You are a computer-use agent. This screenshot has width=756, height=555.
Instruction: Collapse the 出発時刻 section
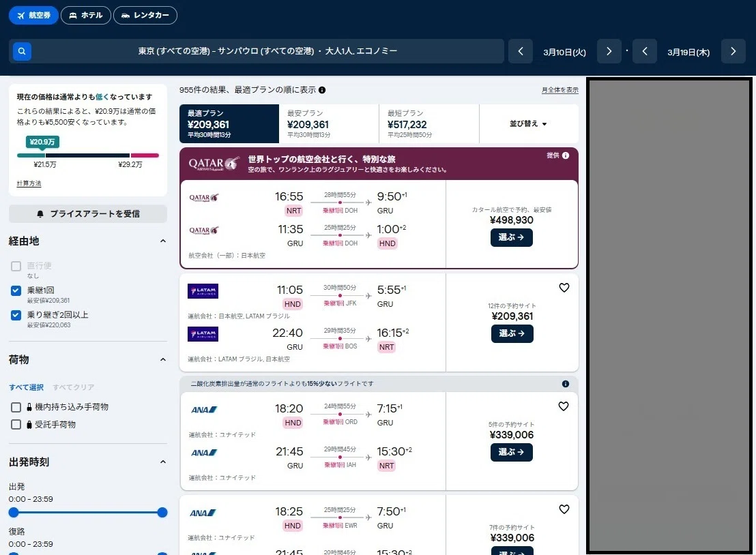(x=163, y=462)
